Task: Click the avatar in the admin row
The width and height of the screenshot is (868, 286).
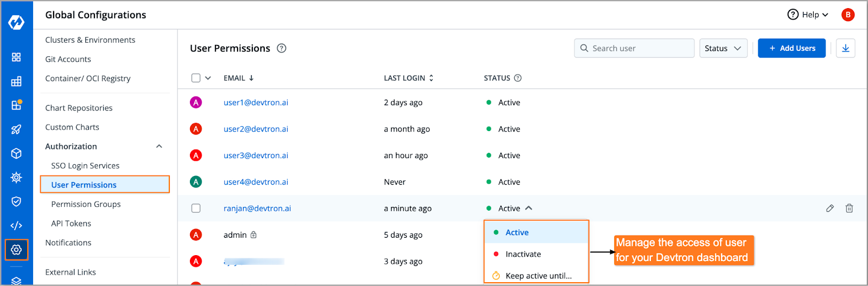Action: point(196,235)
